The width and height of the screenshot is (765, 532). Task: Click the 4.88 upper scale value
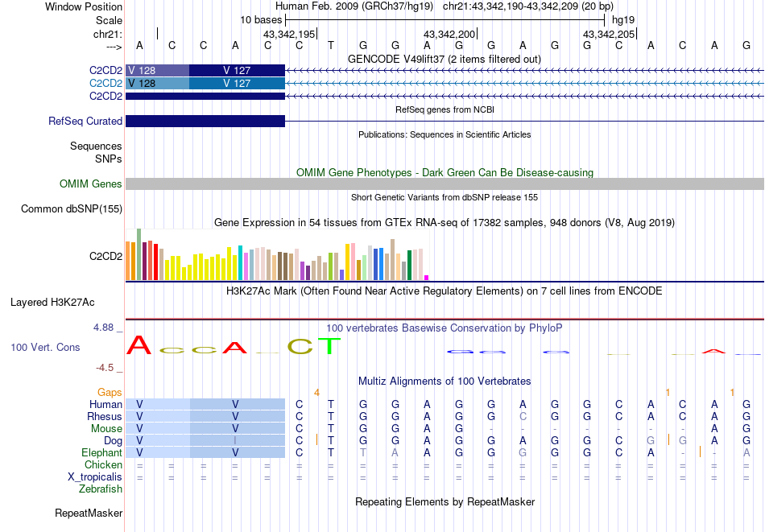tap(104, 328)
